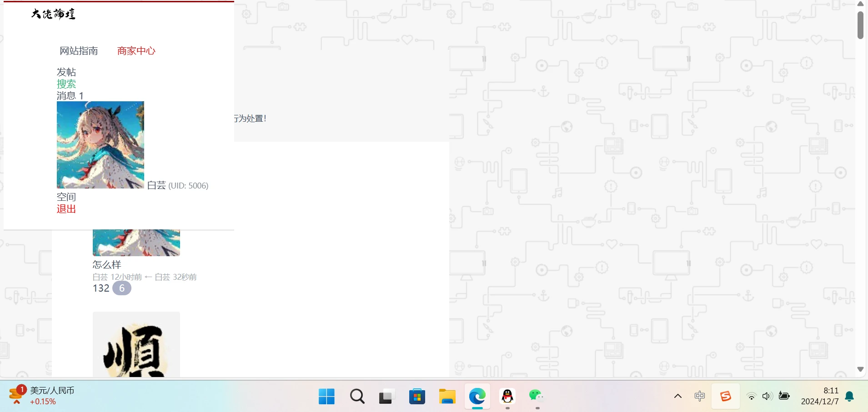
Task: Launch Microsoft Store from the taskbar
Action: (417, 397)
